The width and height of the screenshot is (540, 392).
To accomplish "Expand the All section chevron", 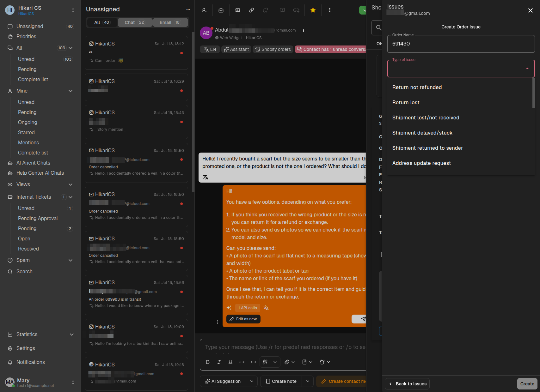I will tap(71, 48).
